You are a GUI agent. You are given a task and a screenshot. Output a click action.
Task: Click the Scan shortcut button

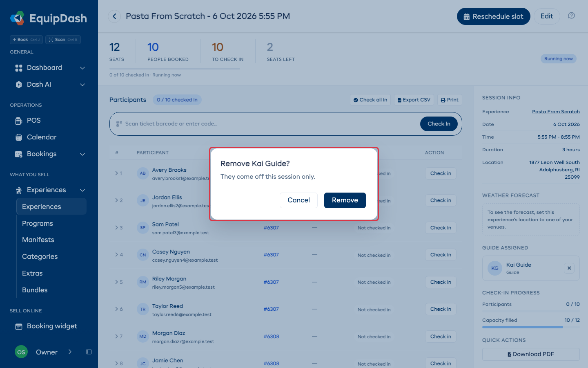(x=63, y=40)
